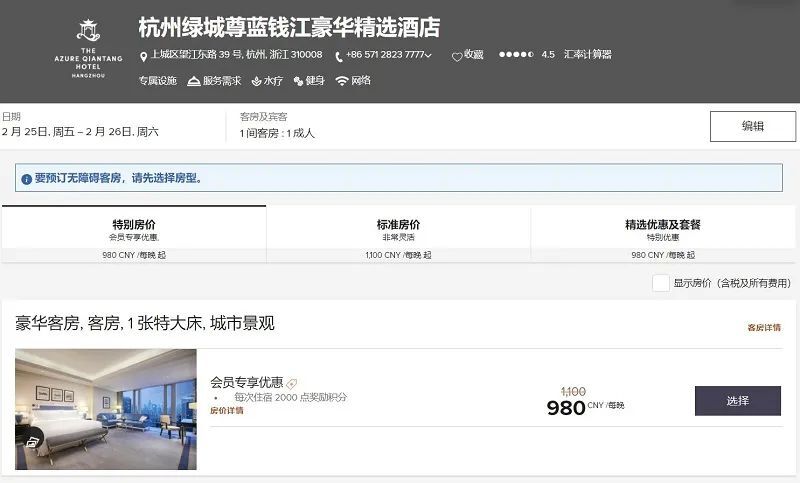
Task: Select the 标准房价 standard rates tab
Action: (x=398, y=235)
